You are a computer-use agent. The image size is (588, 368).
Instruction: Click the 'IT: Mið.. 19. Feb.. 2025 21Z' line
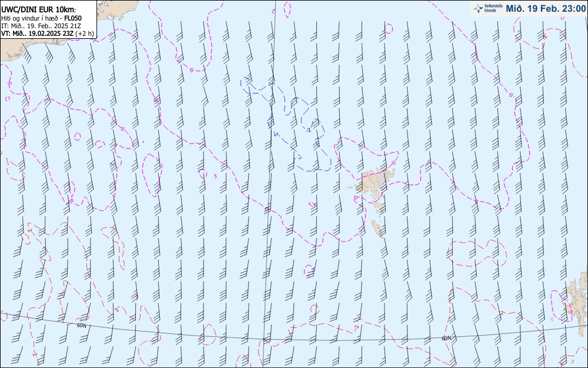click(41, 26)
